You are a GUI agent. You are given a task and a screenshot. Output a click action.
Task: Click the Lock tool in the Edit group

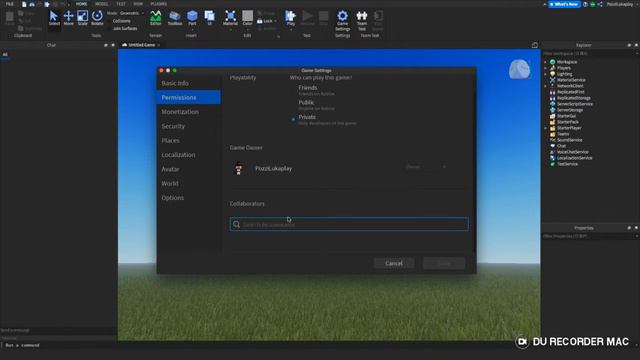tap(265, 21)
